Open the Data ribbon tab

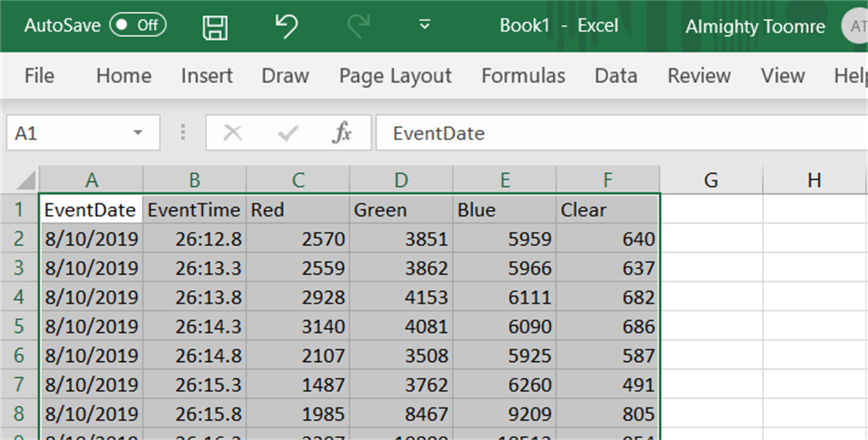pyautogui.click(x=615, y=76)
